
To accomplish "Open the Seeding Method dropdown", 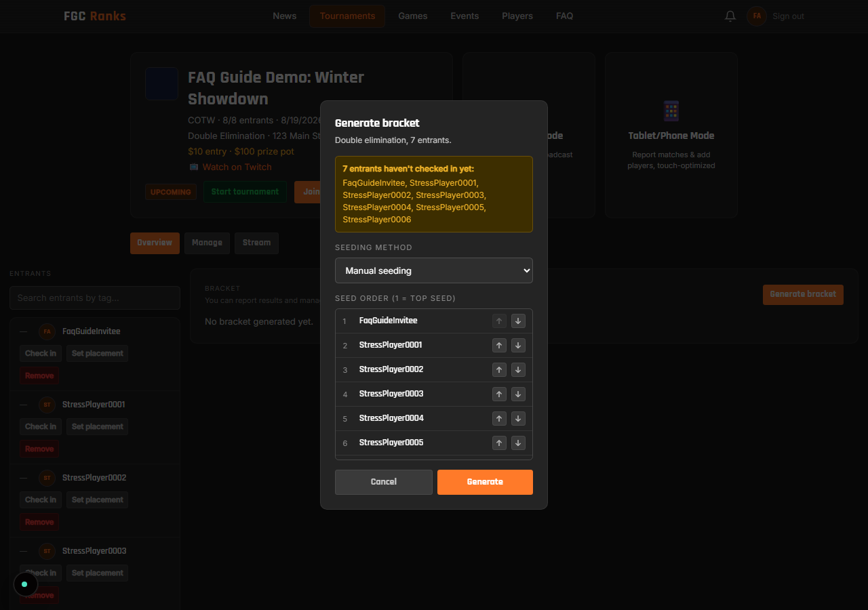I will (434, 270).
